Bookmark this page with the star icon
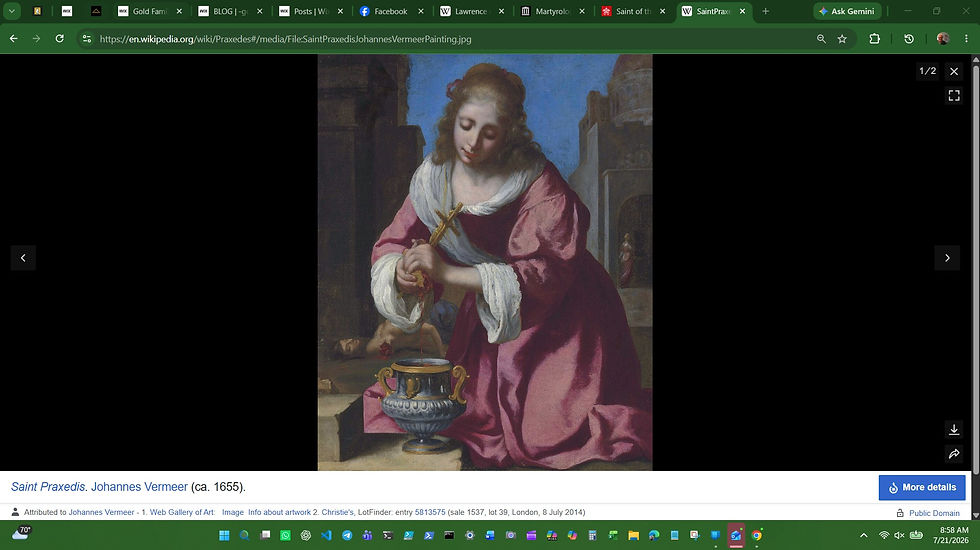This screenshot has width=980, height=550. coord(842,39)
